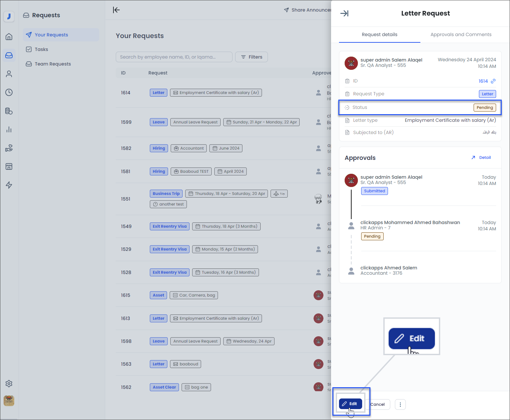Click the Edit button on the request
The height and width of the screenshot is (420, 510).
coord(351,403)
